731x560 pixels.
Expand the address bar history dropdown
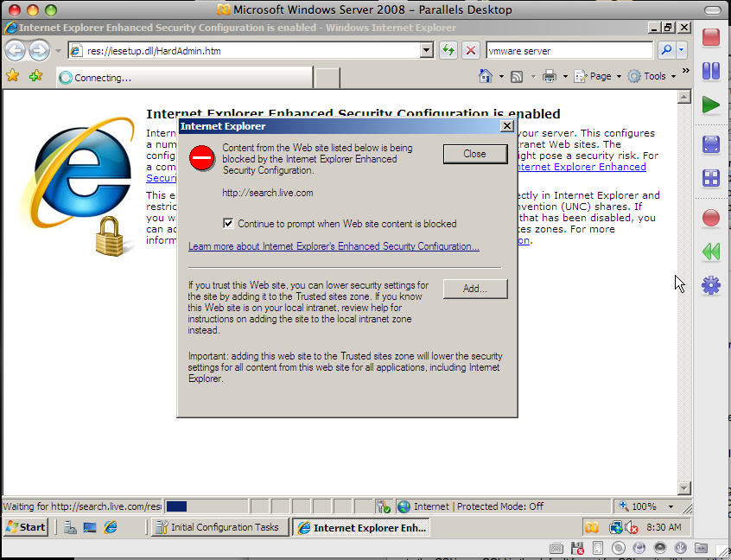[x=427, y=50]
